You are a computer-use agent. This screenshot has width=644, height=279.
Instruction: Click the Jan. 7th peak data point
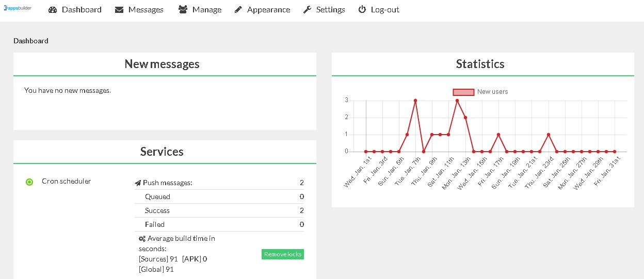point(415,101)
